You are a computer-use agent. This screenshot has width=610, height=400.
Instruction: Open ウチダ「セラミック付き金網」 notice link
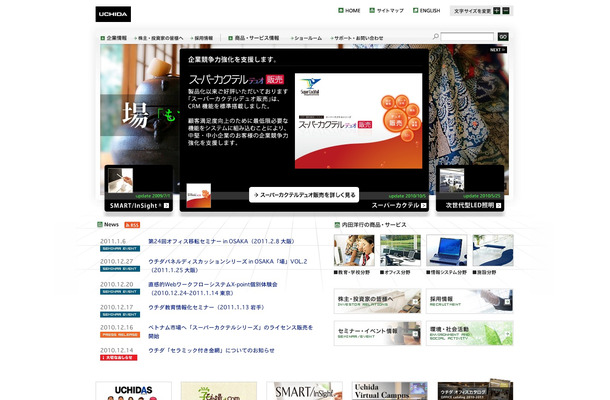211,351
